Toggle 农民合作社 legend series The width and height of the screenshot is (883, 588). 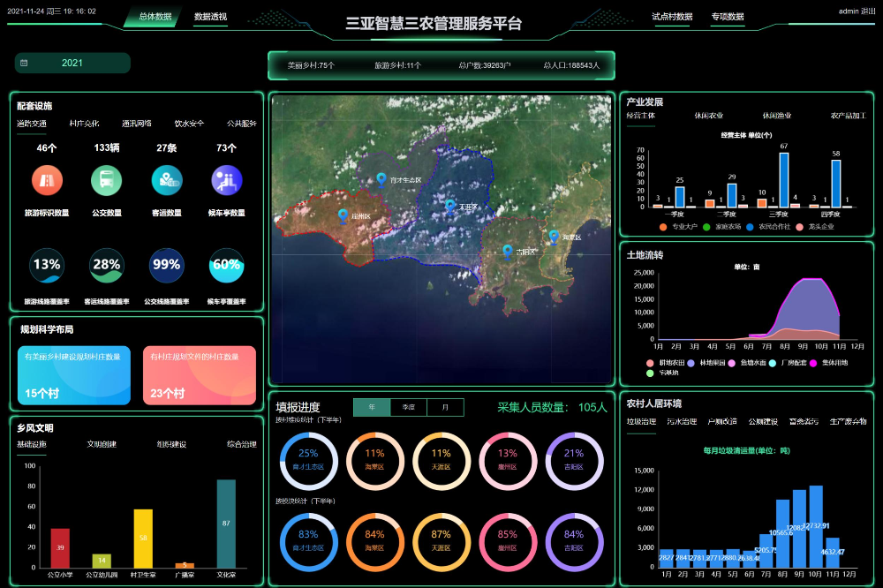(768, 226)
